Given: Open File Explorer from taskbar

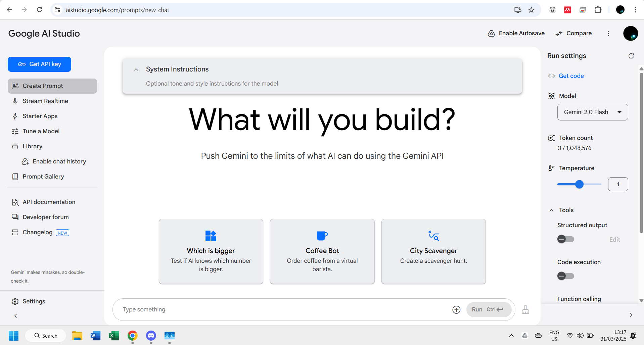Looking at the screenshot, I should pos(77,336).
